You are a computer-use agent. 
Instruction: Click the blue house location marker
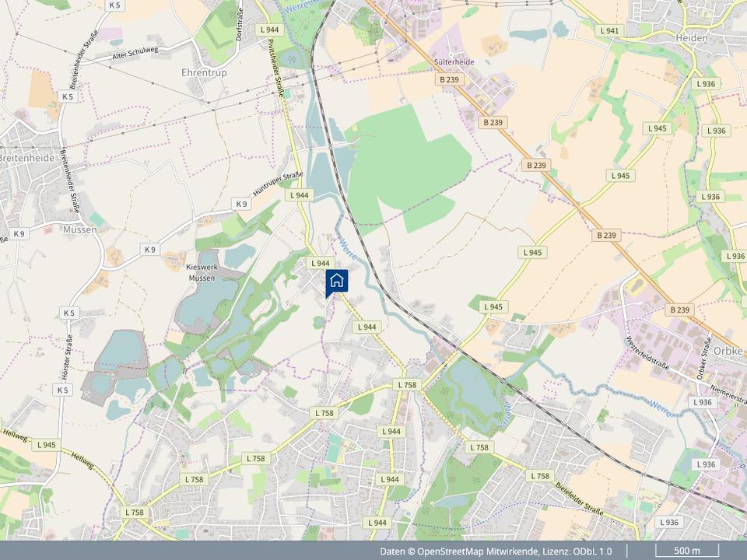coord(337,282)
